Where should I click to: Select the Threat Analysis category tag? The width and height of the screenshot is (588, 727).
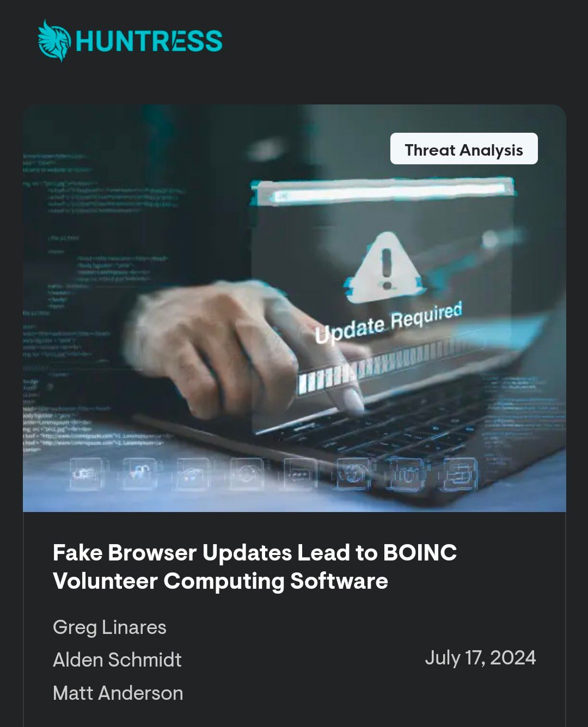coord(464,149)
